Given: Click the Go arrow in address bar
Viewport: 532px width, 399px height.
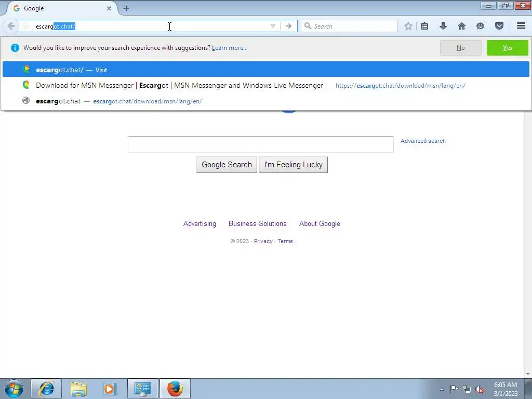Looking at the screenshot, I should click(289, 26).
